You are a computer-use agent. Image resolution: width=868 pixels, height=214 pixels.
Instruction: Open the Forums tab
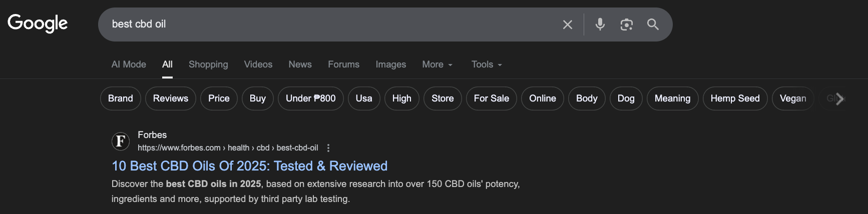[x=343, y=64]
